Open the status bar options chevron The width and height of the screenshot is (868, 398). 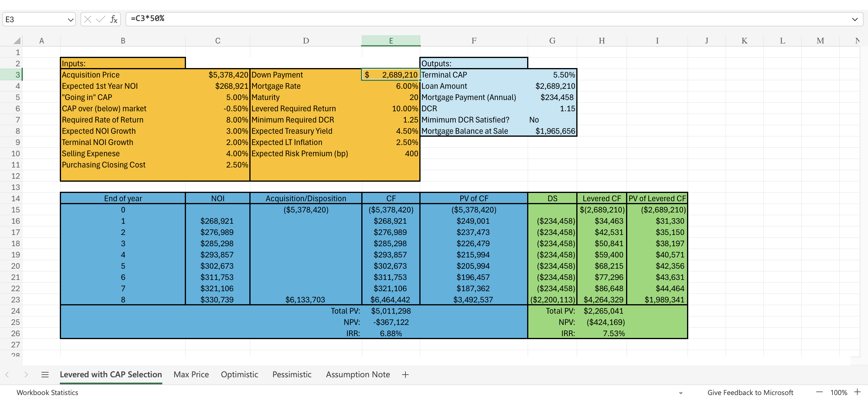point(681,393)
